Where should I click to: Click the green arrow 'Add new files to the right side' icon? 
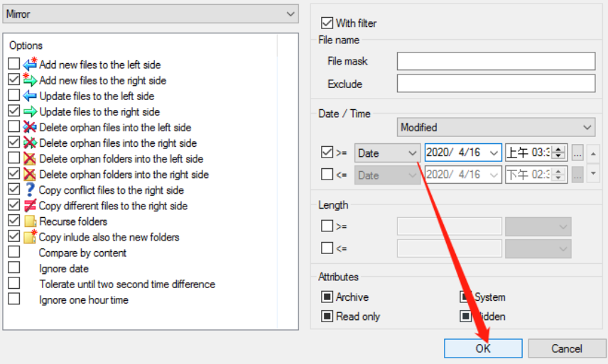point(30,79)
